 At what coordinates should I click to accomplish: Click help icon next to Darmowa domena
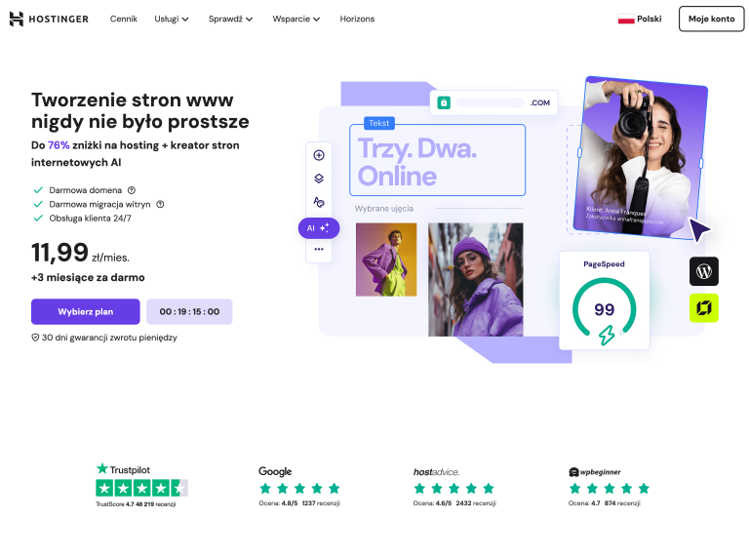click(132, 190)
